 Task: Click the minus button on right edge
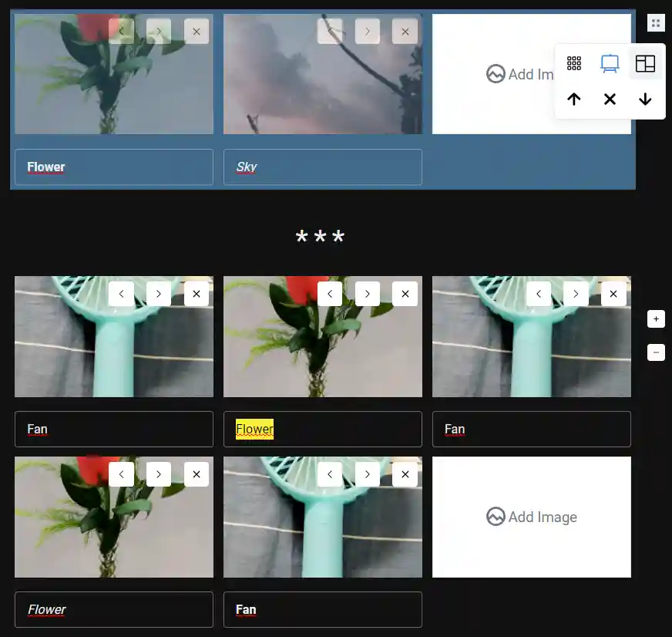[x=656, y=352]
